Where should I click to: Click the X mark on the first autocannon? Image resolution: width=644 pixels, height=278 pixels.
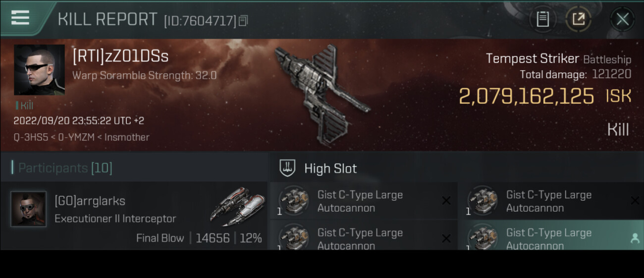click(x=446, y=201)
